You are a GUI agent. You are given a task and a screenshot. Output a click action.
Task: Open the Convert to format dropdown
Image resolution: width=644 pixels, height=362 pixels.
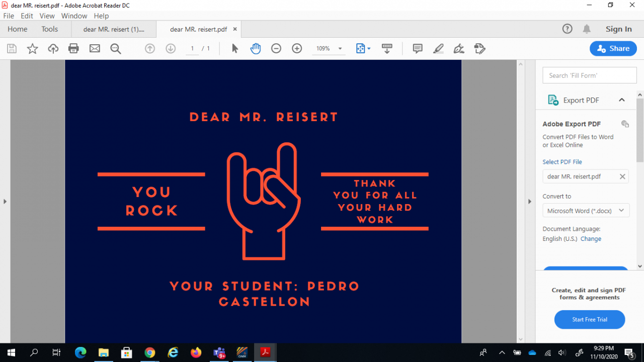586,211
